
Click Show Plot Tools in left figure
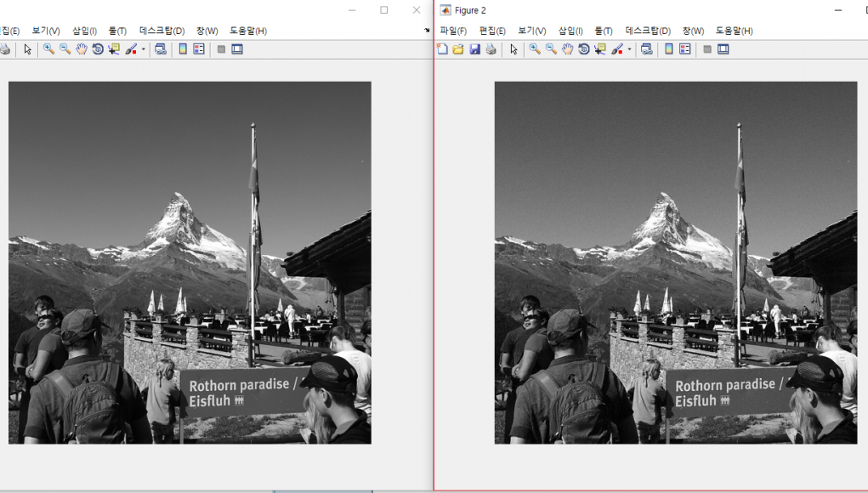click(237, 49)
